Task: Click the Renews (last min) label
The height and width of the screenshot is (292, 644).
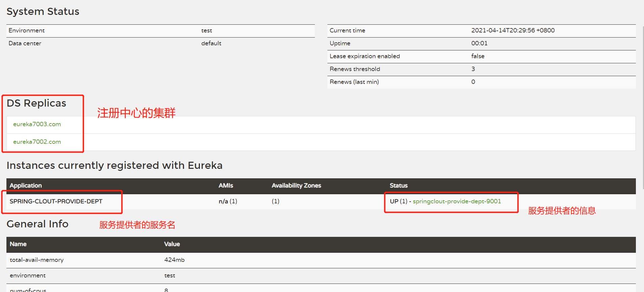Action: coord(354,82)
